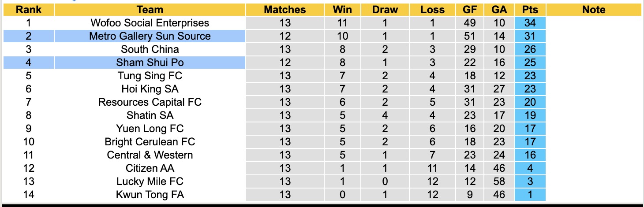Select the Matches column header
644x207 pixels.
pos(285,10)
